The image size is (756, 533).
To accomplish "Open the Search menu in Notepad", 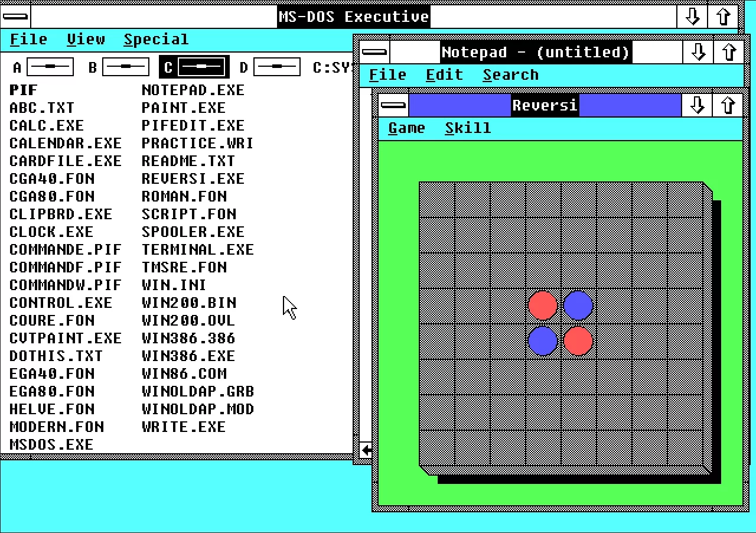I will [x=511, y=75].
